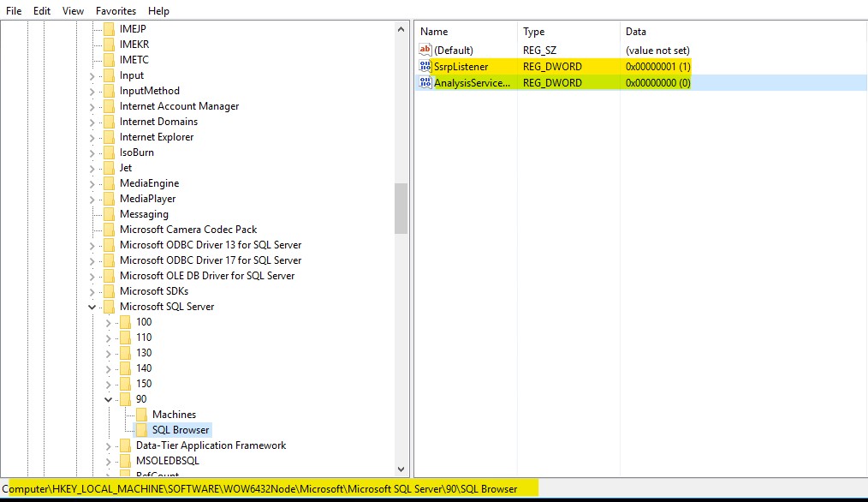868x502 pixels.
Task: Select the 140 key label
Action: (144, 368)
